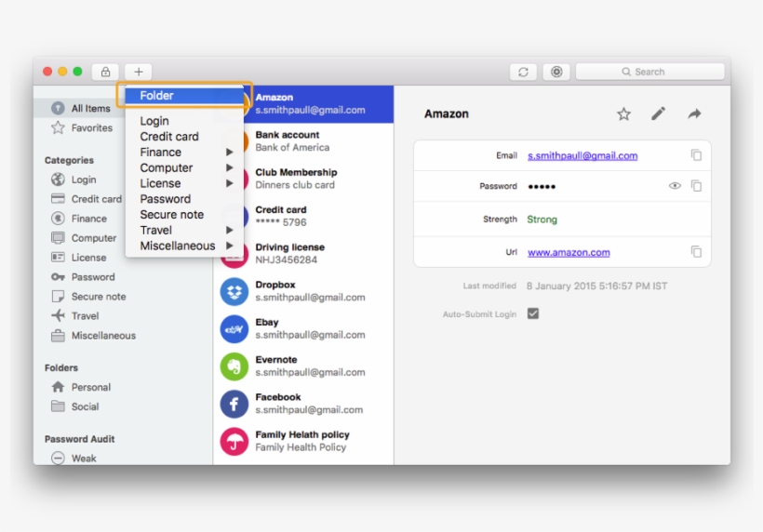Click the lock icon in the toolbar
Image resolution: width=763 pixels, height=532 pixels.
click(105, 72)
